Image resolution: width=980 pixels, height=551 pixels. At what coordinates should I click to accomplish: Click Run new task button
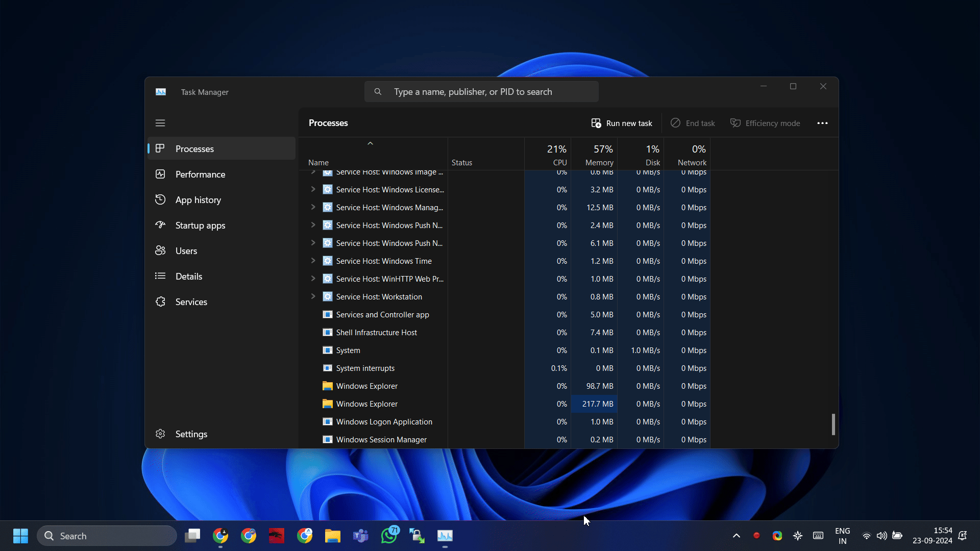tap(621, 122)
